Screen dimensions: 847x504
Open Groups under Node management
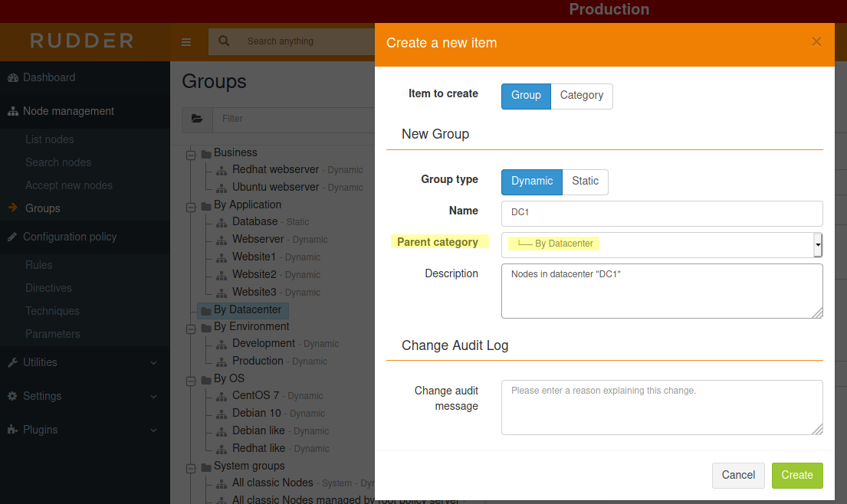[42, 208]
